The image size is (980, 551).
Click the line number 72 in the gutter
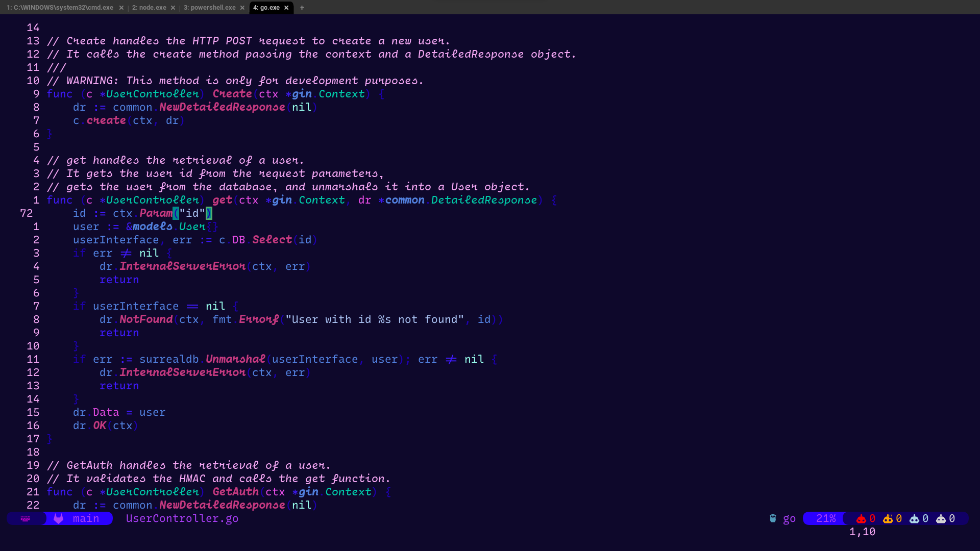[x=27, y=213]
